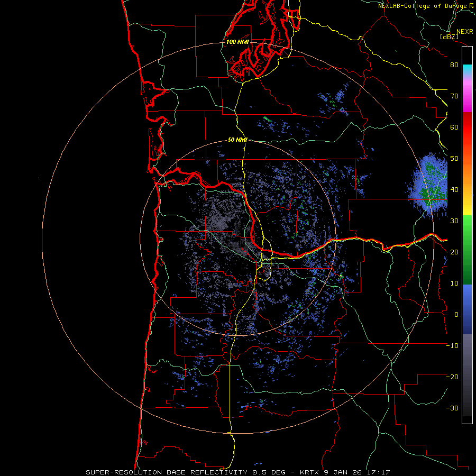The width and height of the screenshot is (476, 476).
Task: Click the 20 value on dBZ scale
Action: click(454, 252)
